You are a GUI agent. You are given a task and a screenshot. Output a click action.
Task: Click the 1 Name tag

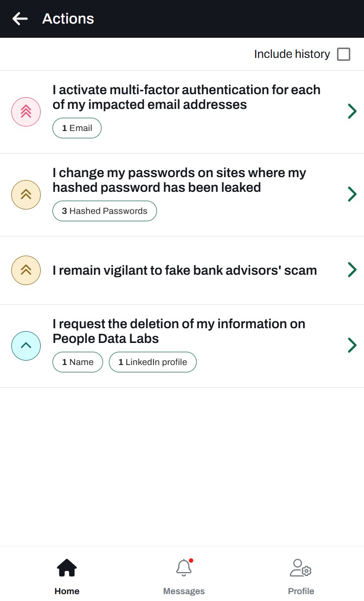(78, 362)
